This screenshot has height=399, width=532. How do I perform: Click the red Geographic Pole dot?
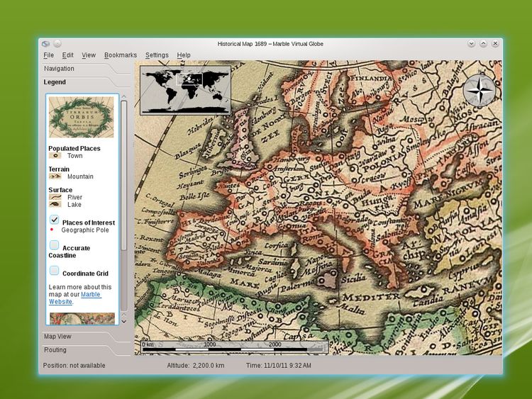[x=52, y=230]
